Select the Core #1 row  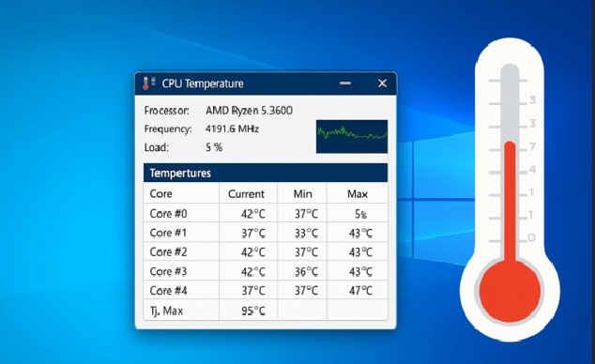pyautogui.click(x=266, y=233)
